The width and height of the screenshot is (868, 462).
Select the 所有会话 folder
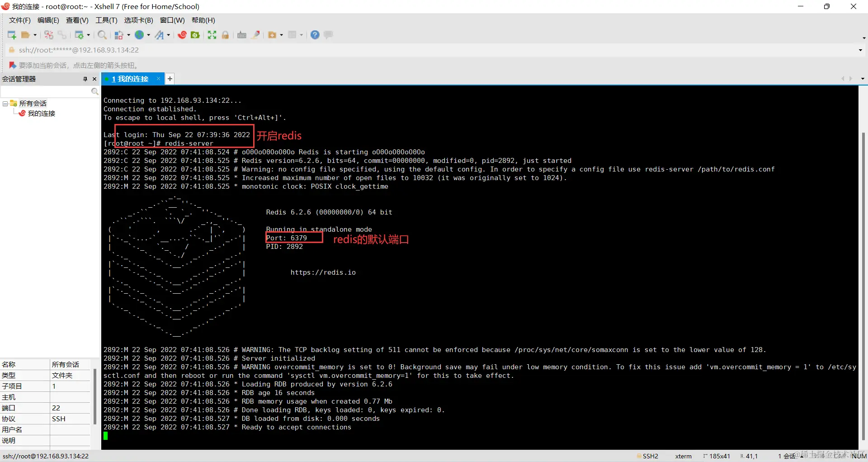pyautogui.click(x=33, y=104)
